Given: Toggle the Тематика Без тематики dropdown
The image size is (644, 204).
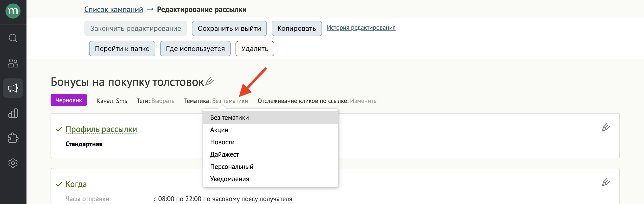Looking at the screenshot, I should click(230, 101).
